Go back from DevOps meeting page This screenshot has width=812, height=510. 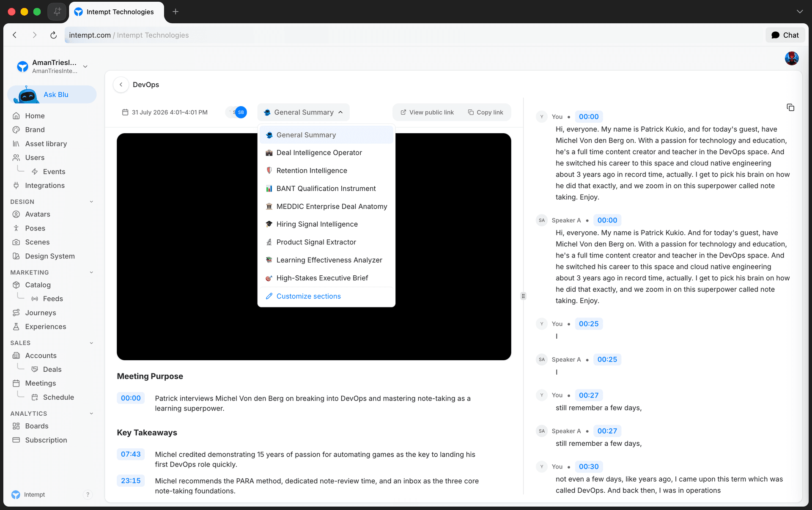point(121,85)
